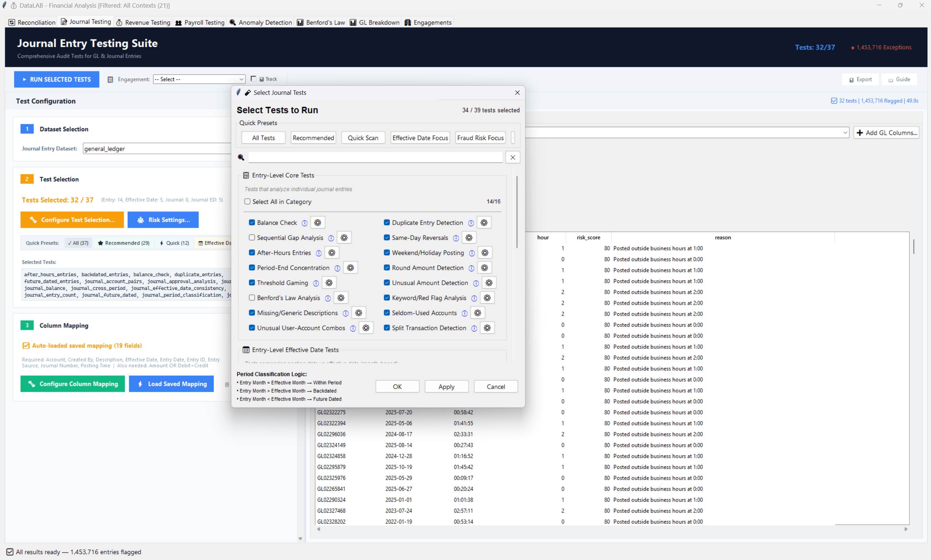The width and height of the screenshot is (931, 560).
Task: Click inside the test search input box
Action: (x=376, y=157)
